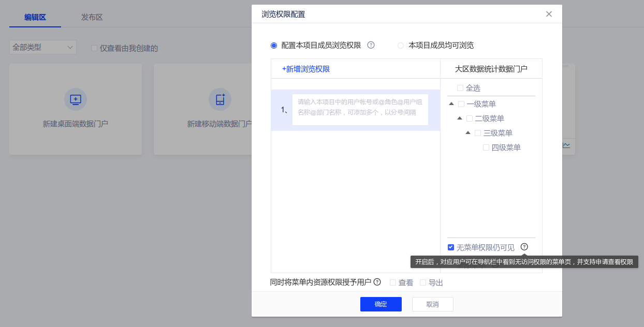Uncheck 无菜单权限仍可见 checkbox
The image size is (644, 327).
[451, 247]
